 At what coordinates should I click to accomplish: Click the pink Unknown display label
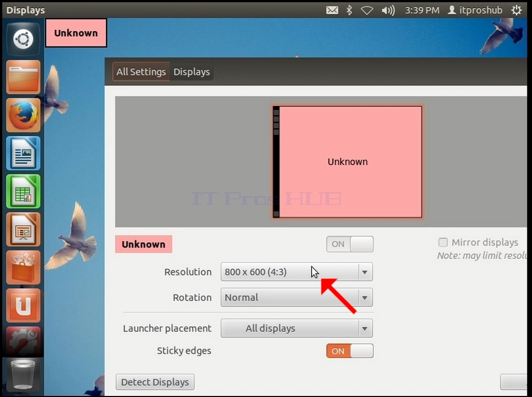coord(143,244)
